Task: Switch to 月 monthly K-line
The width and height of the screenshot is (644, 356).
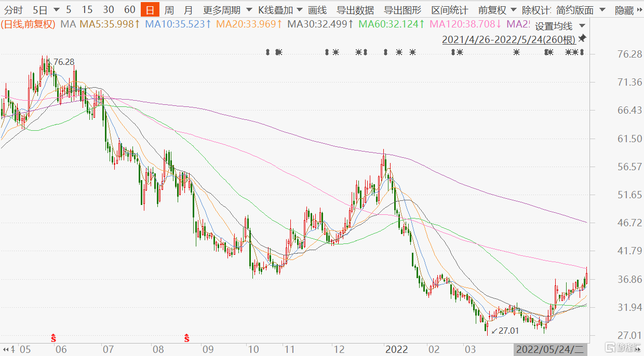Action: 189,10
